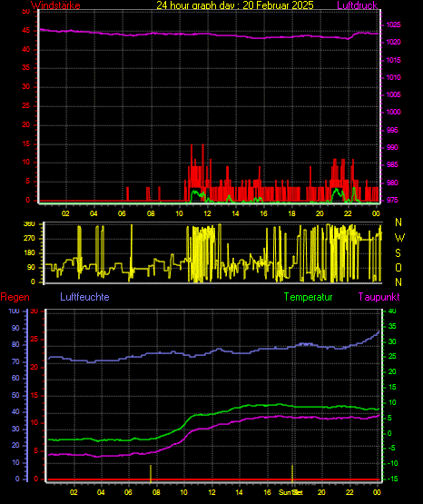Image resolution: width=423 pixels, height=504 pixels.
Task: Click the 45 wind speed axis value
Action: point(25,31)
